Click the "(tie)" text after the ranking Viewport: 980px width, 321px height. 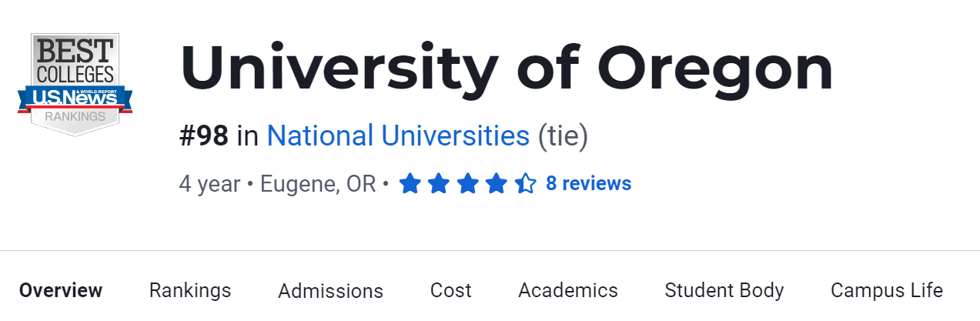tap(562, 136)
